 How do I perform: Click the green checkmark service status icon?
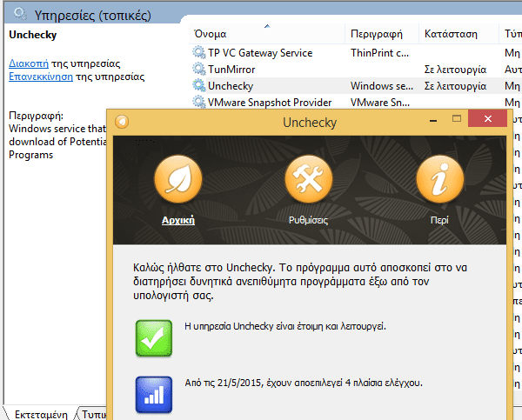pyautogui.click(x=154, y=338)
